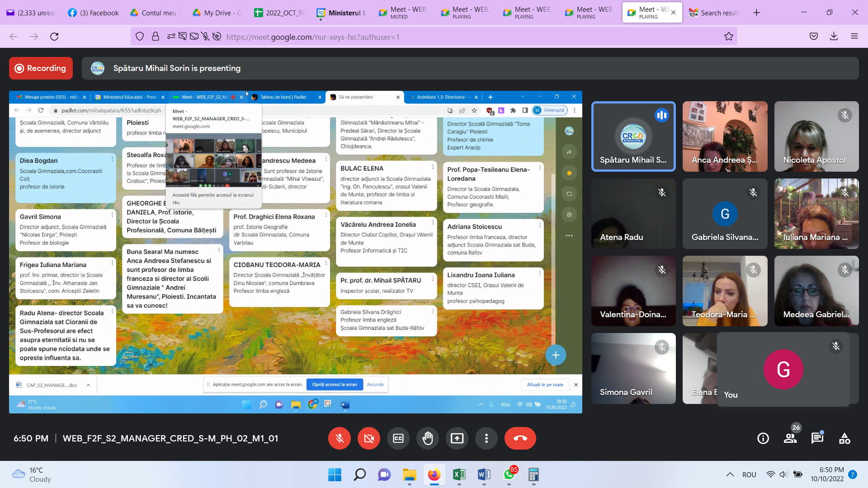The height and width of the screenshot is (488, 868).
Task: Reload the current Meet page
Action: [54, 37]
